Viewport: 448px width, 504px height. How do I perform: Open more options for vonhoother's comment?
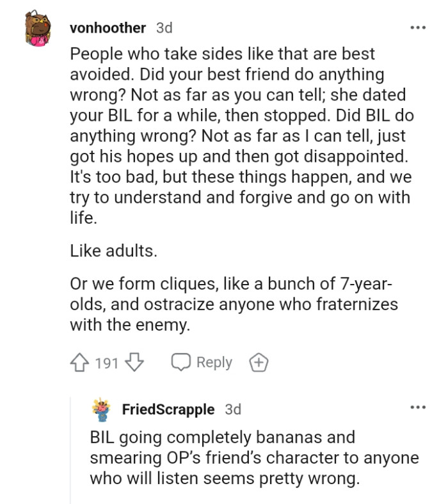[x=417, y=28]
